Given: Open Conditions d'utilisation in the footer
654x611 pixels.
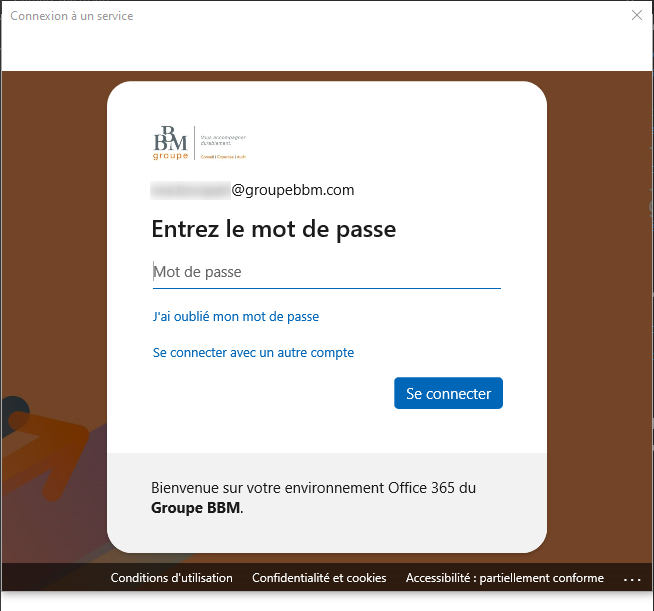Looking at the screenshot, I should click(171, 578).
